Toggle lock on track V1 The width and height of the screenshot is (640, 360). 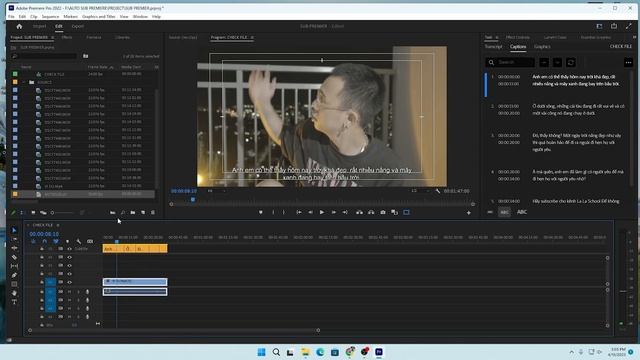tap(42, 282)
